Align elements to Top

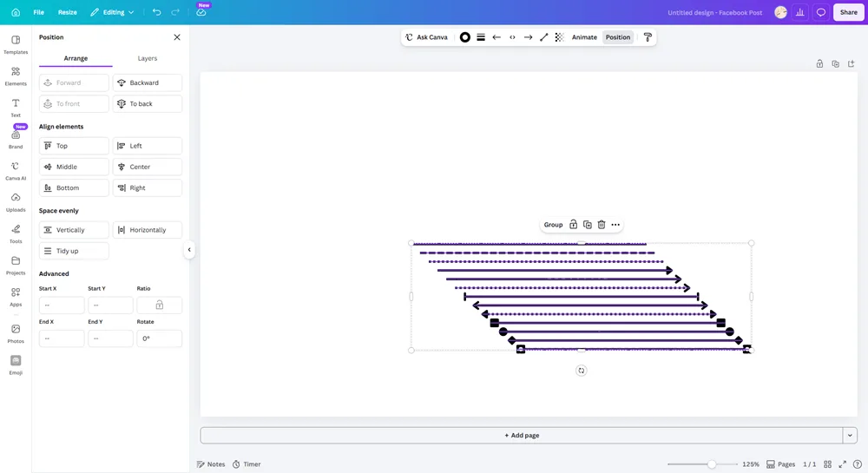coord(74,146)
